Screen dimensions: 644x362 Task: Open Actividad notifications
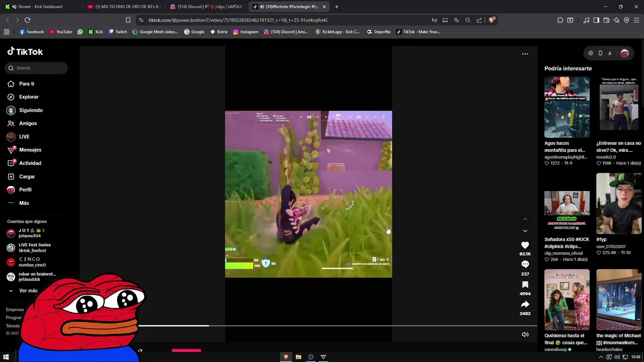coord(24,163)
